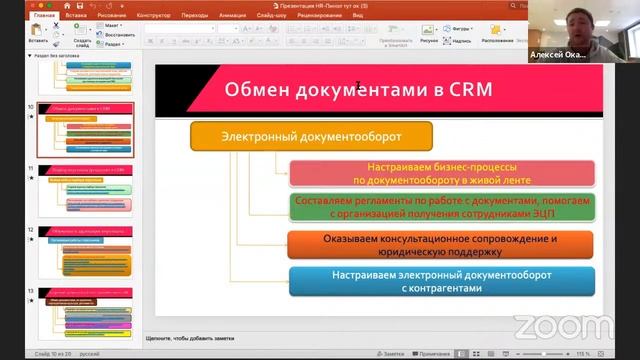Viewport: 640px width, 360px height.
Task: Toggle strikethrough formatting
Action: point(185,41)
